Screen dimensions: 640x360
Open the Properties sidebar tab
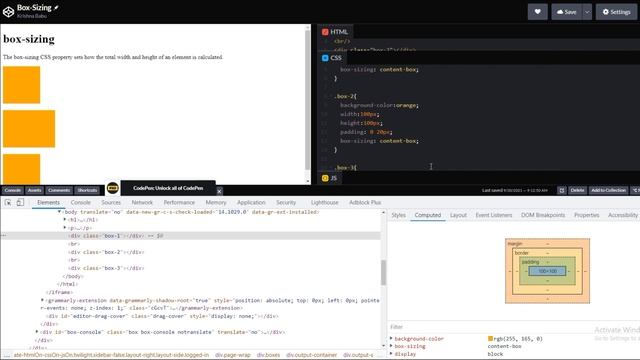point(587,215)
